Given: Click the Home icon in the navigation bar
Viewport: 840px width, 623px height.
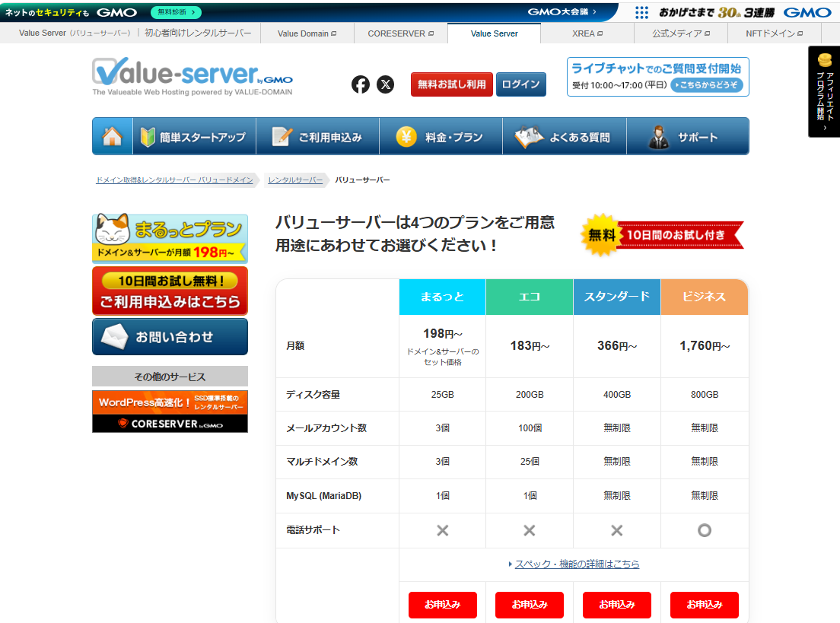Looking at the screenshot, I should pyautogui.click(x=112, y=135).
